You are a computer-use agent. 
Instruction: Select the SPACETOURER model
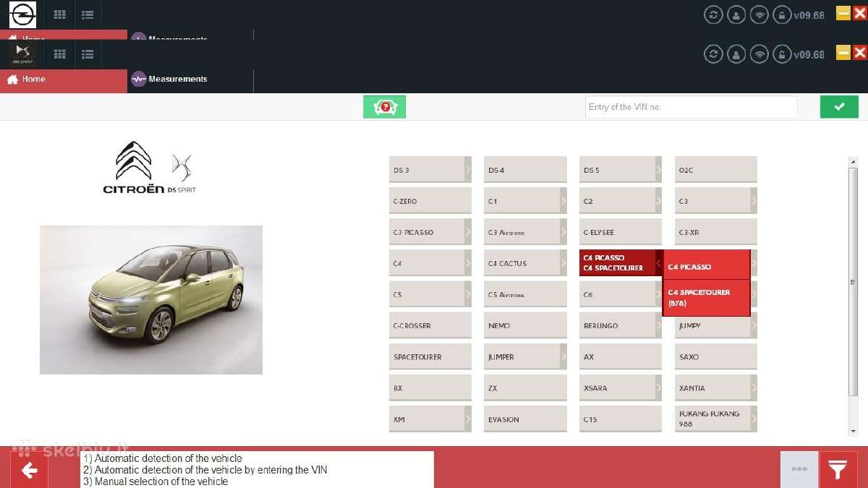pyautogui.click(x=430, y=356)
